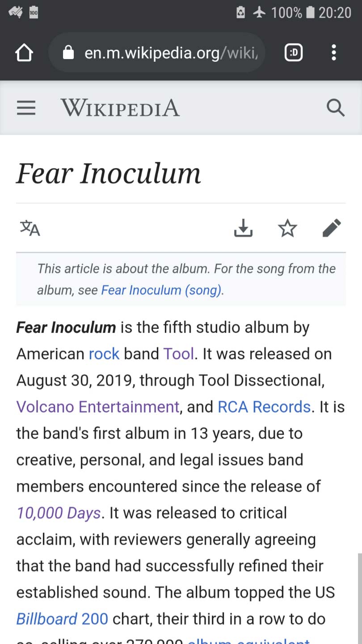Tap the lock icon in address bar
The height and width of the screenshot is (644, 362).
tap(68, 53)
